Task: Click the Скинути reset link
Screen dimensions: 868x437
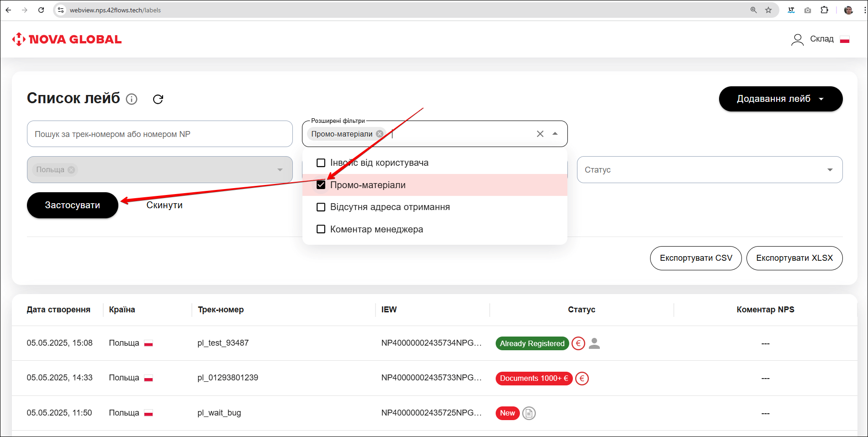Action: click(164, 205)
